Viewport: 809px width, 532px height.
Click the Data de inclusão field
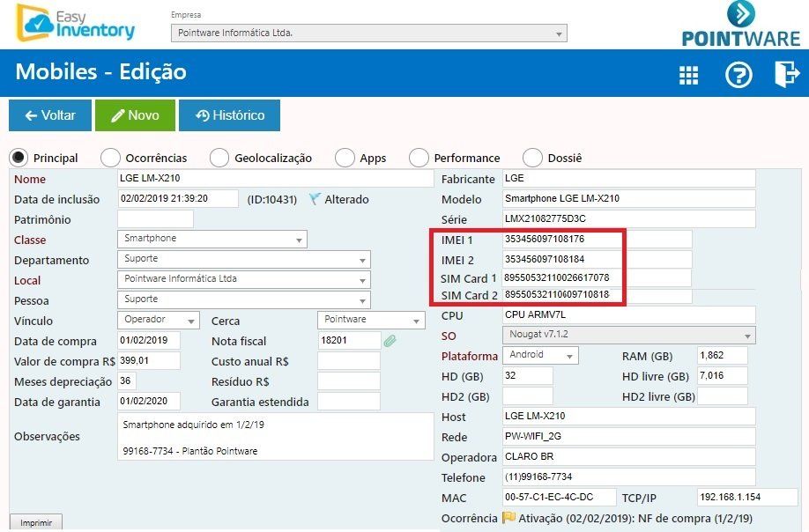(178, 198)
